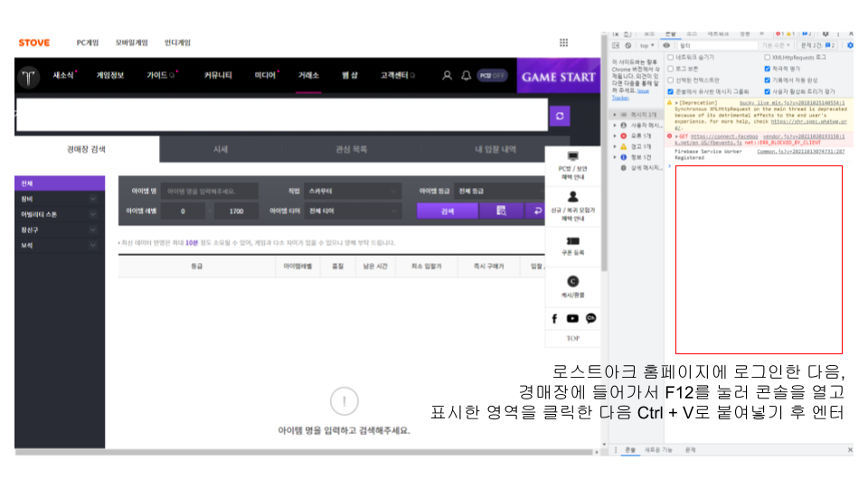Open the console top context dropdown
This screenshot has height=488, width=868.
[647, 45]
